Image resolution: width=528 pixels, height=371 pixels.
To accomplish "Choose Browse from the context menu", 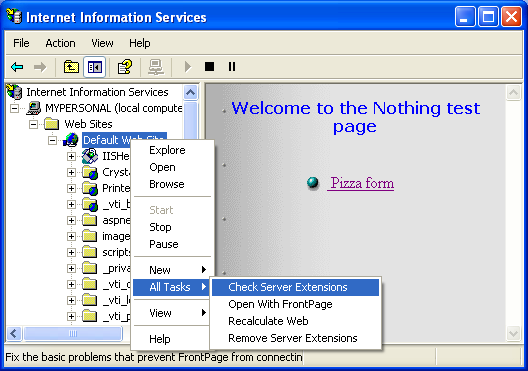I will point(173,184).
